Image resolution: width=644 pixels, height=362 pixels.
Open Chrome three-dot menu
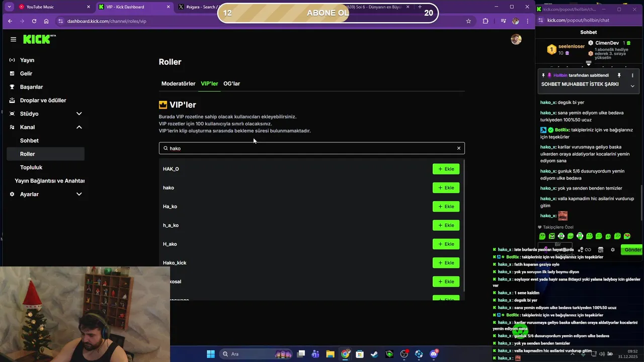coord(527,21)
